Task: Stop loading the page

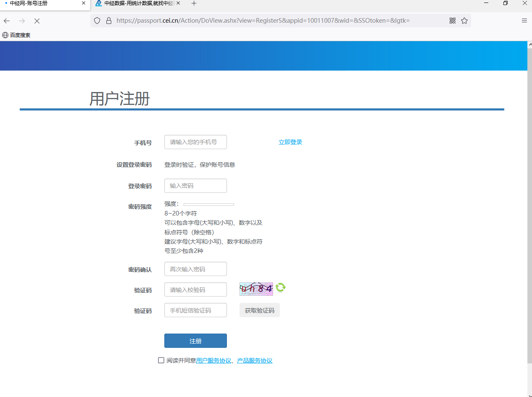Action: pyautogui.click(x=37, y=21)
